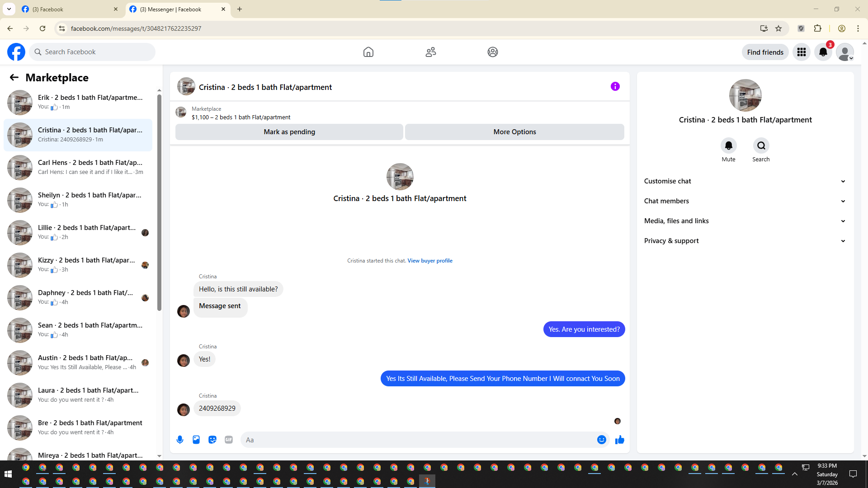
Task: Attach a file with the image icon
Action: coord(196,440)
